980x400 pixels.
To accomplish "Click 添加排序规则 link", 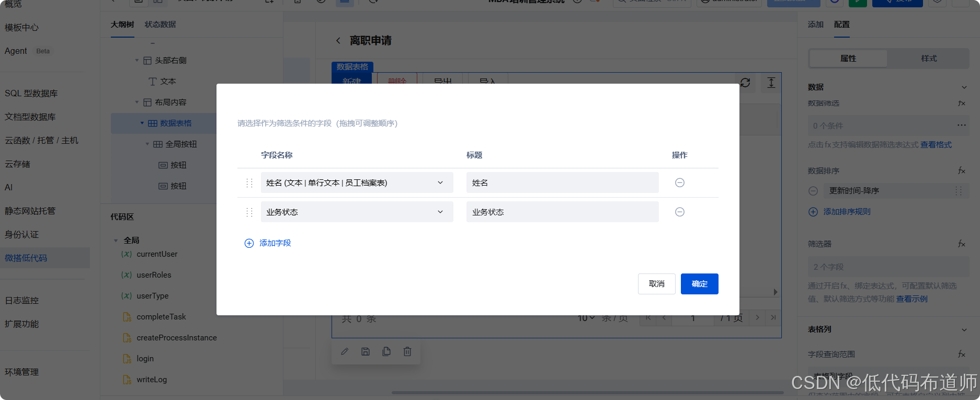I will (847, 212).
